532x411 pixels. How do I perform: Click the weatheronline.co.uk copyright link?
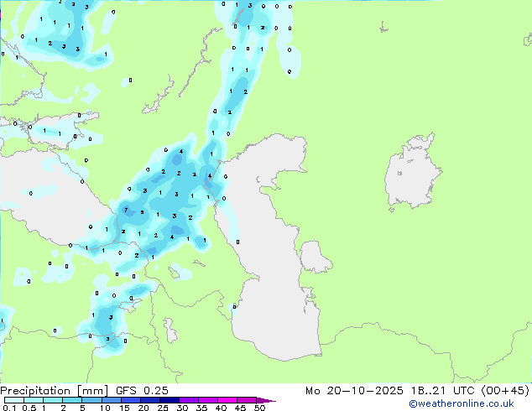coord(461,403)
